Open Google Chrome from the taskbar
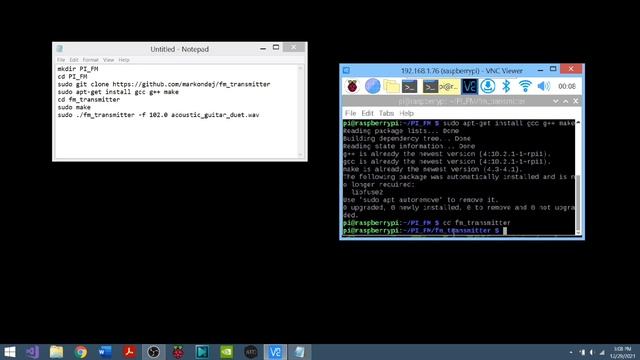The height and width of the screenshot is (360, 640). click(80, 352)
